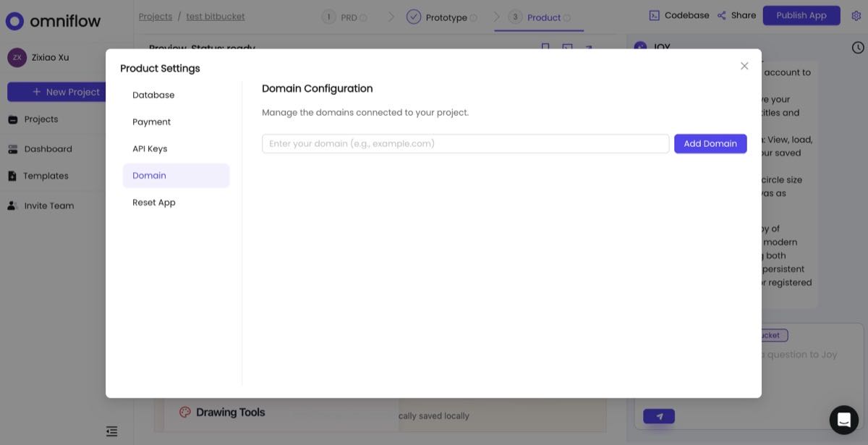Click the Drawing Tools palette icon
Viewport: 868px width, 445px height.
pyautogui.click(x=185, y=411)
